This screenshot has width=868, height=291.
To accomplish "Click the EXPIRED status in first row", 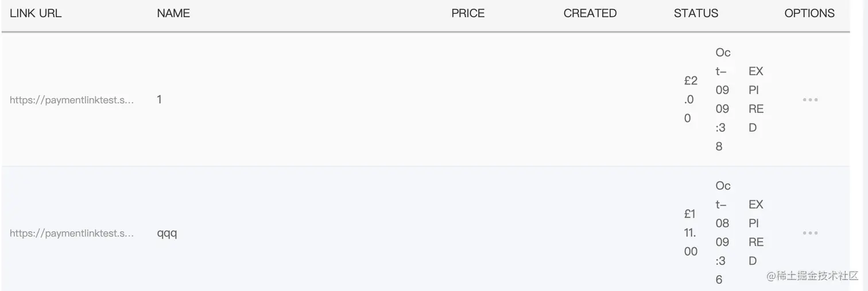I will click(756, 100).
